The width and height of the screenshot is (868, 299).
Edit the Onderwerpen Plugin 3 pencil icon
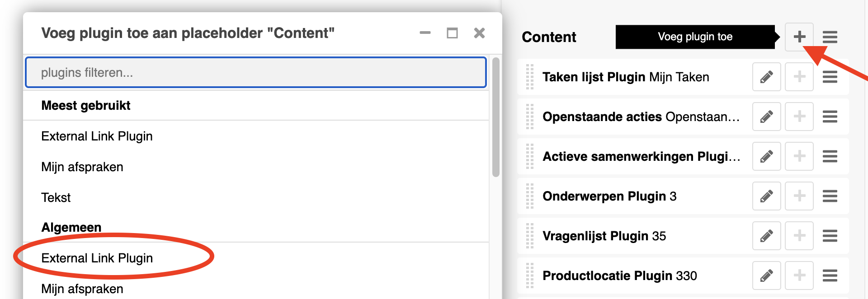click(x=766, y=196)
